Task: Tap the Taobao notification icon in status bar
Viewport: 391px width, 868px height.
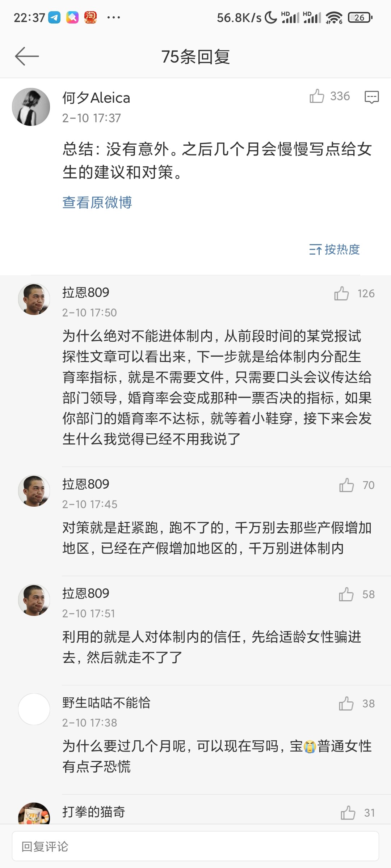Action: tap(91, 17)
